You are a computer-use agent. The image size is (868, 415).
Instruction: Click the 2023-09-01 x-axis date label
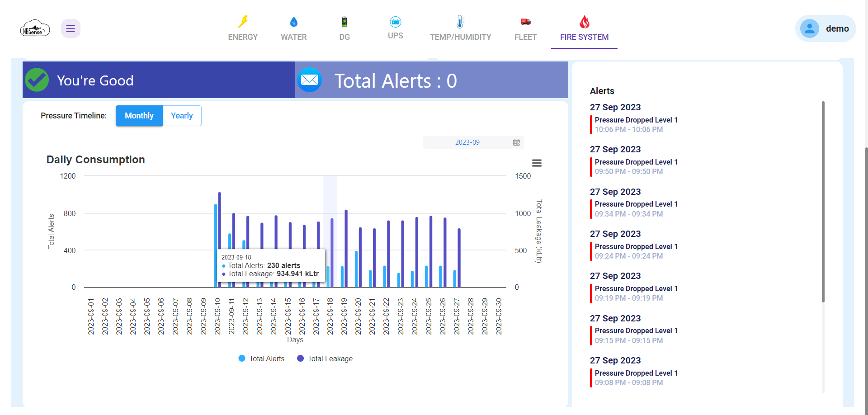pos(91,316)
